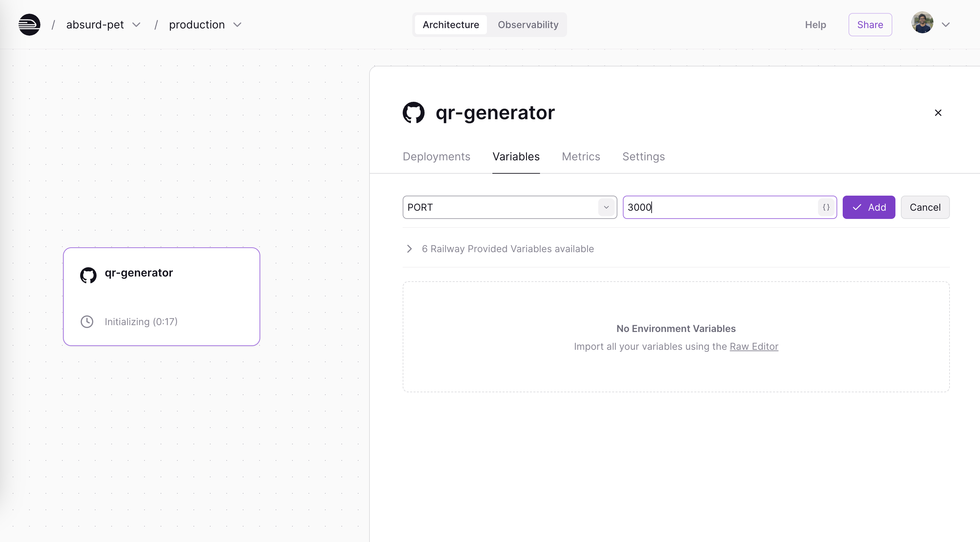Click the GitHub icon in panel header
Viewport: 980px width, 542px height.
point(414,113)
